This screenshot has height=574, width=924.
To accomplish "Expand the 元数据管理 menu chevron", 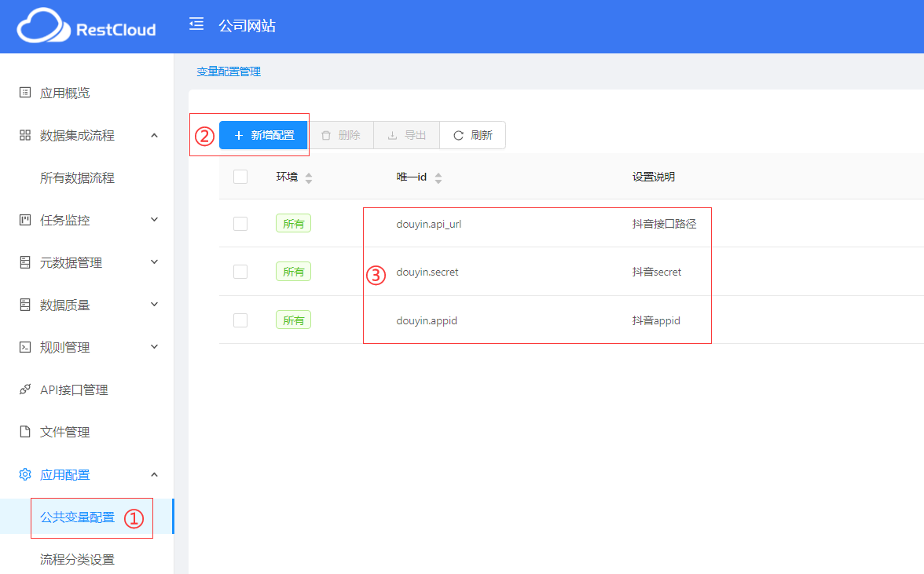I will point(154,262).
